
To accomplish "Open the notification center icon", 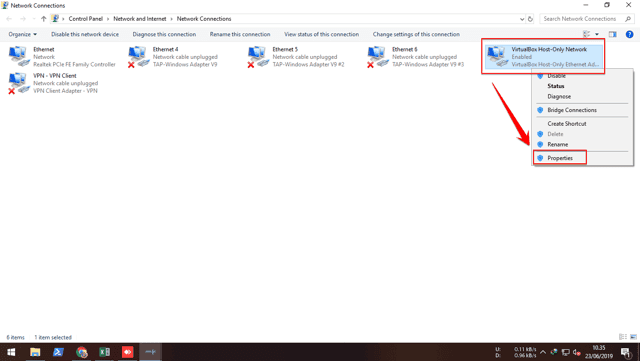I will coord(626,352).
